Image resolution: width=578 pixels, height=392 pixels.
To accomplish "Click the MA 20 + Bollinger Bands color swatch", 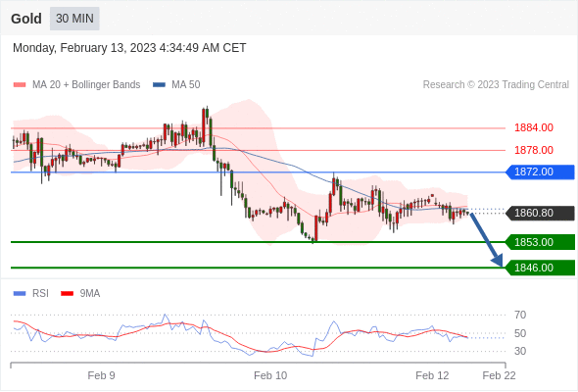I will pos(20,85).
